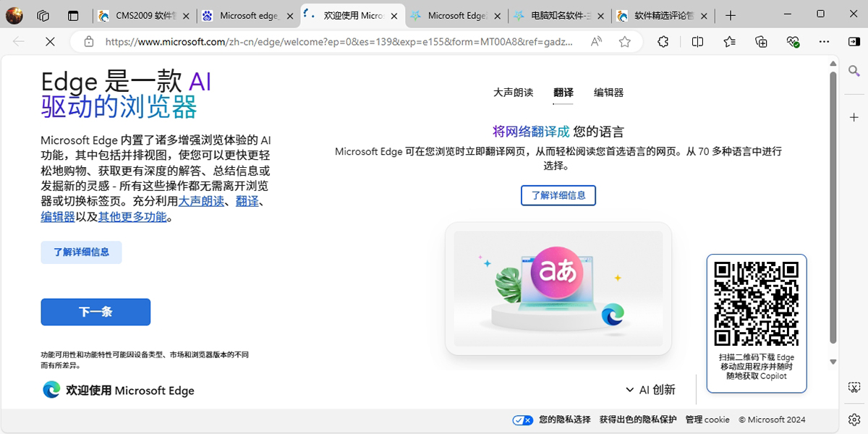The width and height of the screenshot is (868, 434).
Task: Start Read Aloud from address bar icon
Action: [596, 42]
